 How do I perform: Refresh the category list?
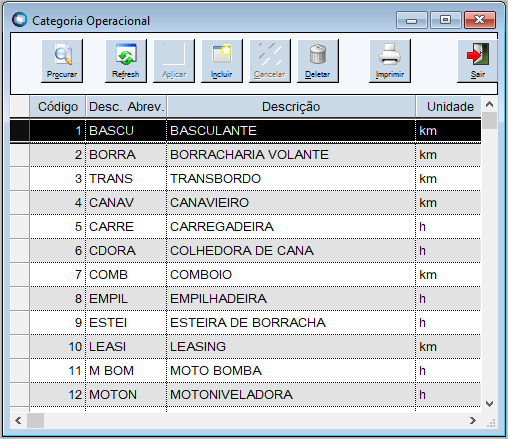point(126,61)
